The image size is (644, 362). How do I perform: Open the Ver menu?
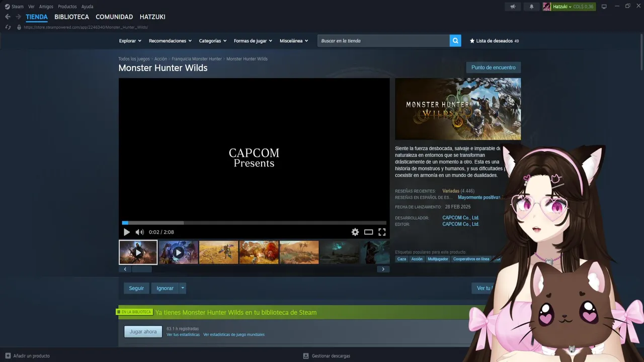(31, 7)
